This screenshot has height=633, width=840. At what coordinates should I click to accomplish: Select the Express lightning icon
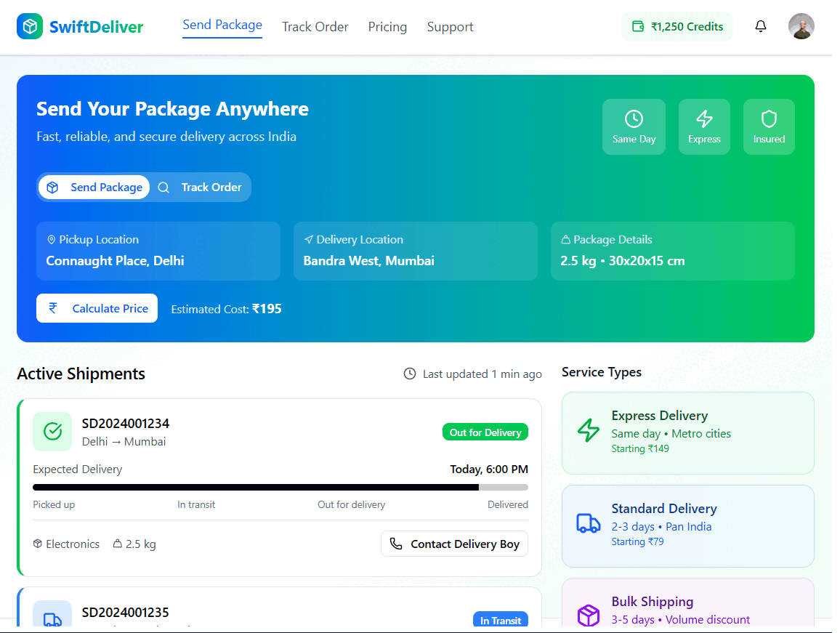coord(704,118)
